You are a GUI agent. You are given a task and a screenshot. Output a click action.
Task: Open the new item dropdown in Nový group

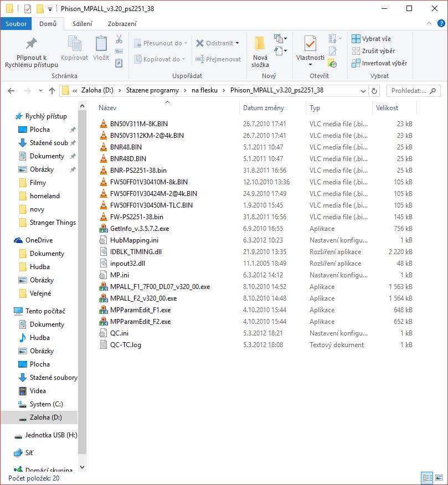tap(280, 39)
